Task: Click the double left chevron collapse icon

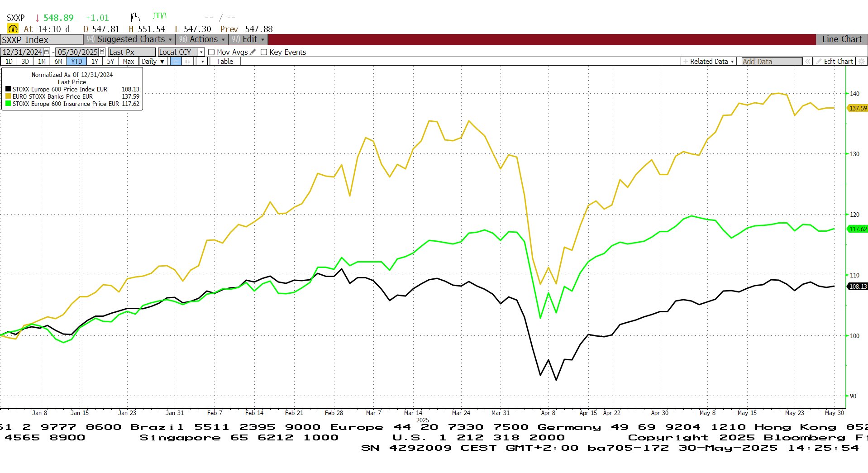Action: pyautogui.click(x=807, y=62)
